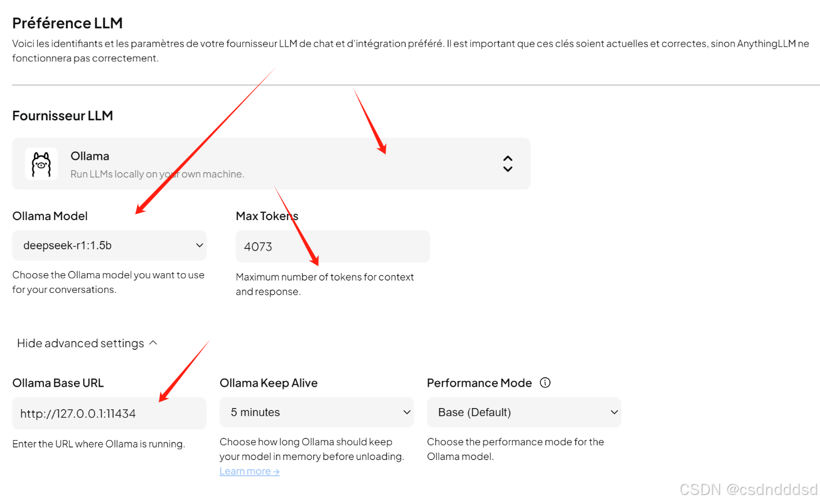Click the Max Tokens input field
The width and height of the screenshot is (820, 504).
333,247
